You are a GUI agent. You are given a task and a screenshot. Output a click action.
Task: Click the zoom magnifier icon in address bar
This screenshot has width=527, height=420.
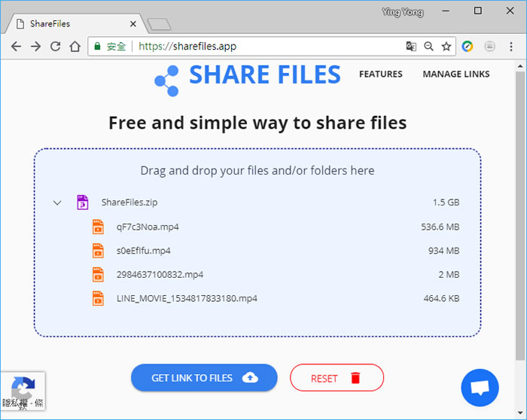(428, 46)
